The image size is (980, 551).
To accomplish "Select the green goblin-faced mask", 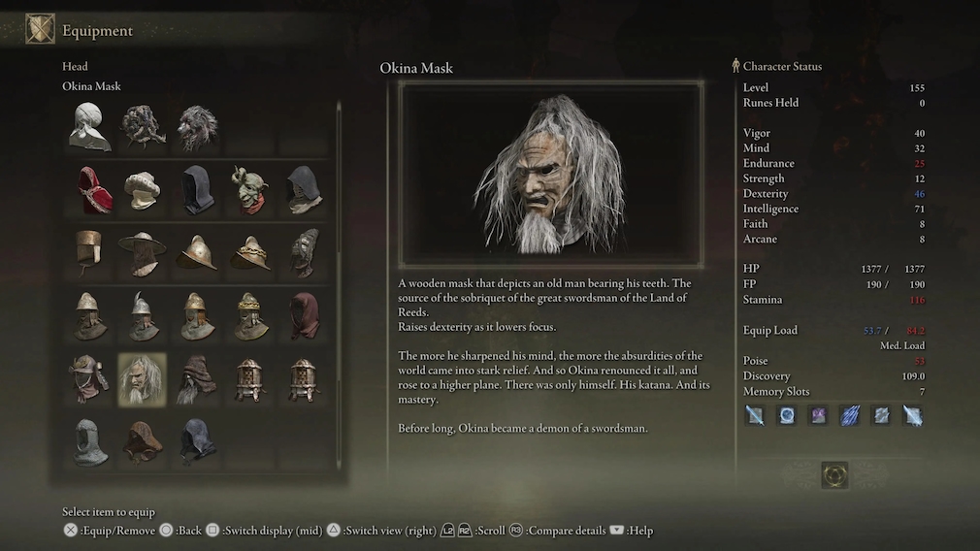I will [250, 190].
